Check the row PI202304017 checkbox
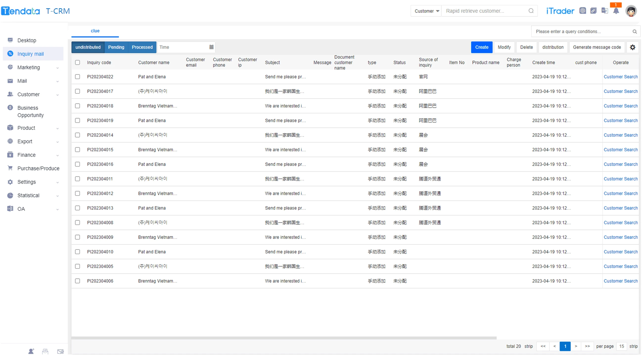 (x=77, y=91)
